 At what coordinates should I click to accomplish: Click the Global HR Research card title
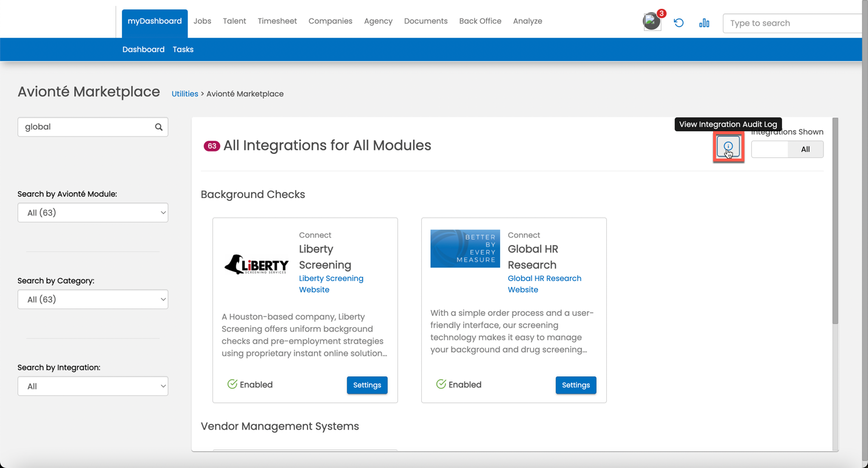click(533, 257)
